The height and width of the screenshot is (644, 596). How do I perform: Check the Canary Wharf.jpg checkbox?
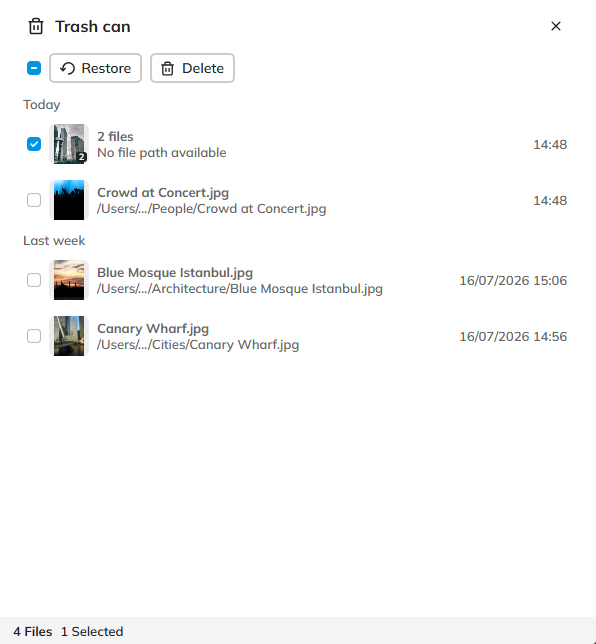(x=34, y=336)
